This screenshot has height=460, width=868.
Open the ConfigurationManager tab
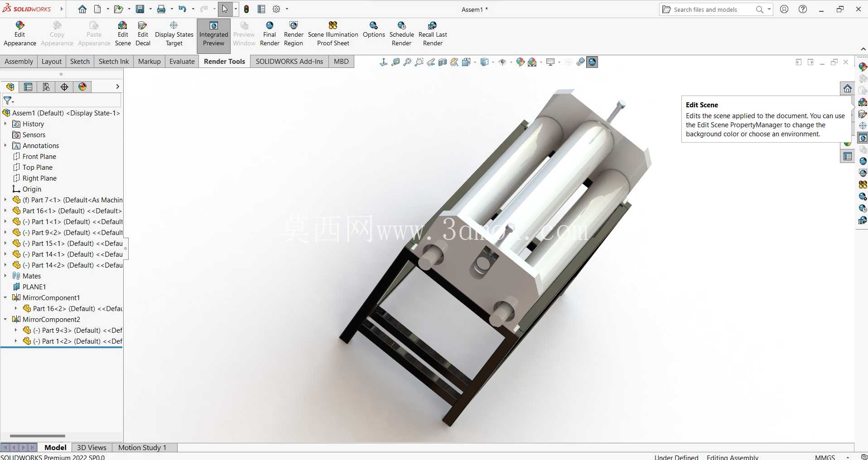pyautogui.click(x=46, y=87)
